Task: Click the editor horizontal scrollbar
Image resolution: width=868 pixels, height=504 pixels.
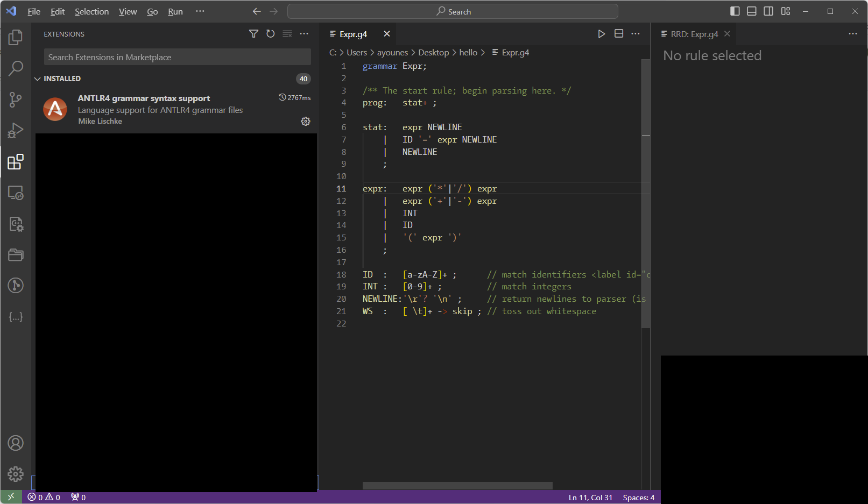Action: 457,486
